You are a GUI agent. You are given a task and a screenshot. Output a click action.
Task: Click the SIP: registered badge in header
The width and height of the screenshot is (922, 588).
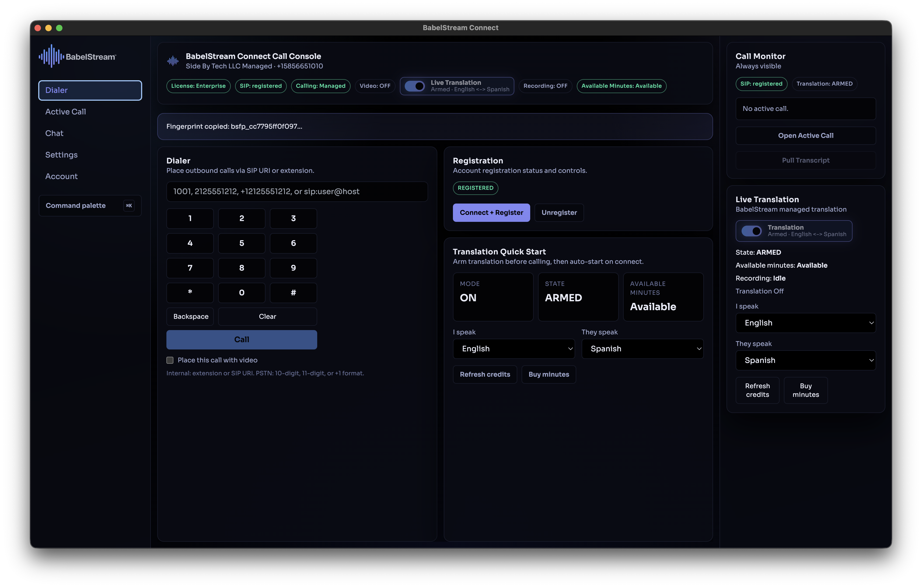(261, 86)
